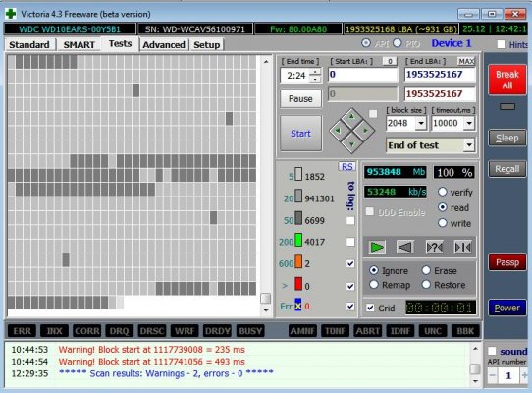
Task: Enable the Grid checkbox
Action: point(370,308)
